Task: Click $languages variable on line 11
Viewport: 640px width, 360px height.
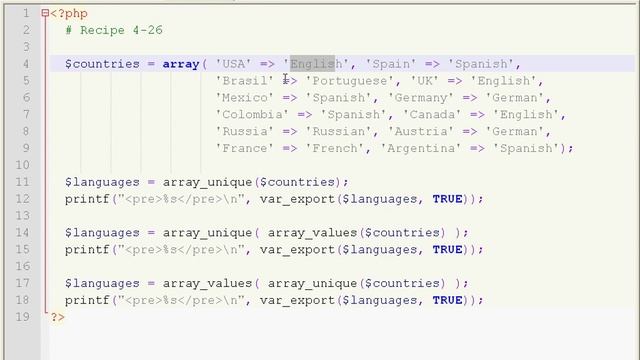Action: tap(102, 182)
